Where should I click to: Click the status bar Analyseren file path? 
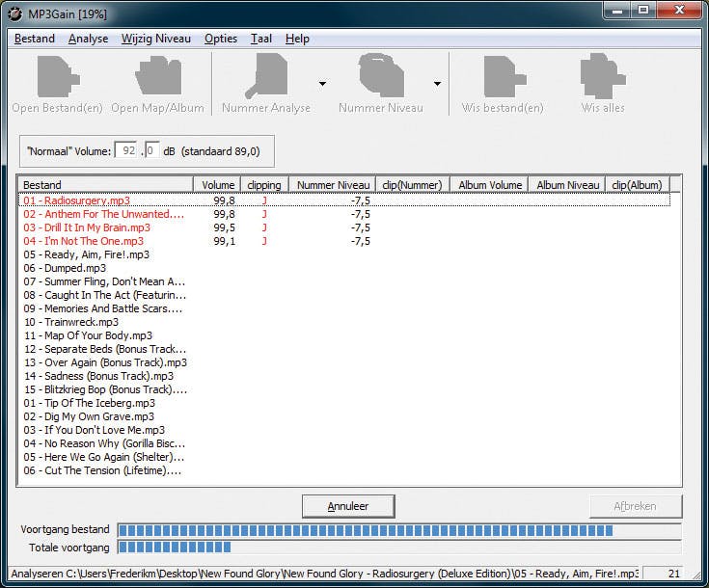(x=324, y=574)
